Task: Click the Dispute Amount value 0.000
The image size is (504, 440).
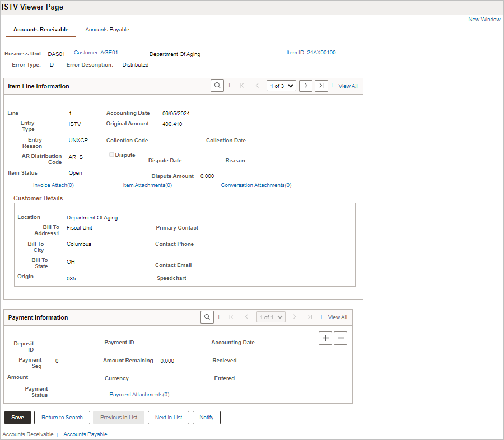Action: (x=207, y=176)
